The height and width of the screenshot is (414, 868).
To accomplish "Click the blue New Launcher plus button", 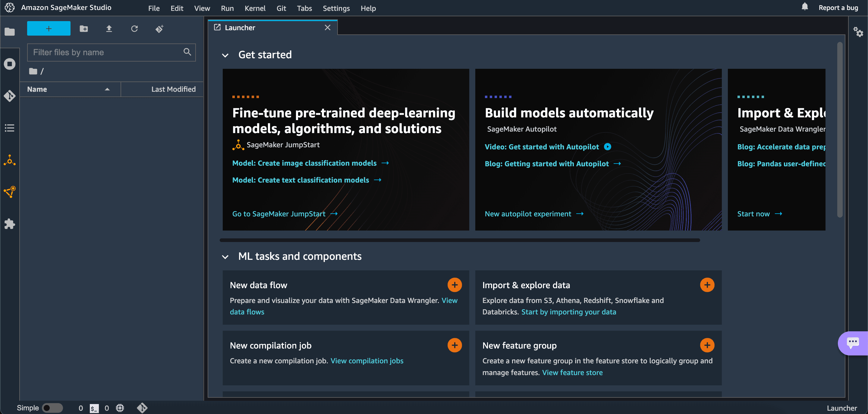I will pos(49,29).
